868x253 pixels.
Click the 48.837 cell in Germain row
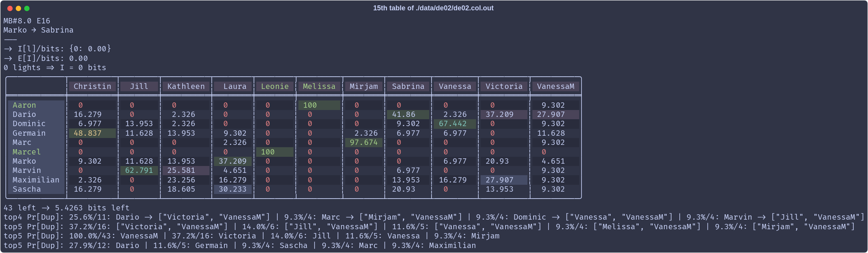(92, 133)
